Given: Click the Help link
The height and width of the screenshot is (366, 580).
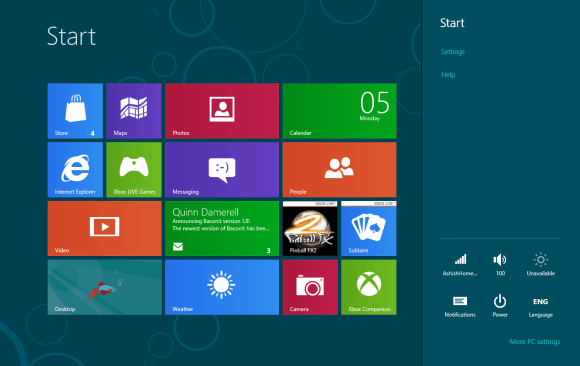Looking at the screenshot, I should [448, 75].
